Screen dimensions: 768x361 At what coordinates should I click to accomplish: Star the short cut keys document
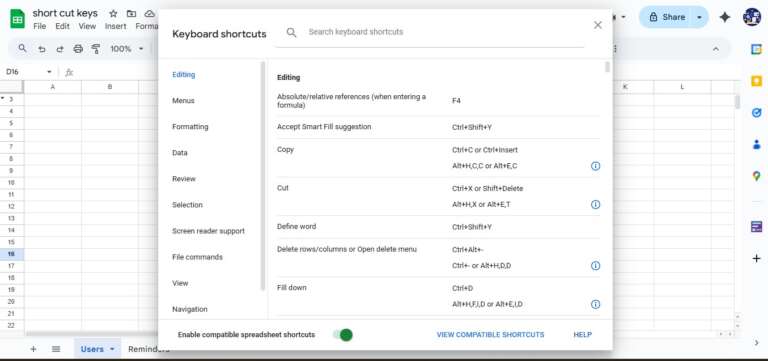(113, 13)
